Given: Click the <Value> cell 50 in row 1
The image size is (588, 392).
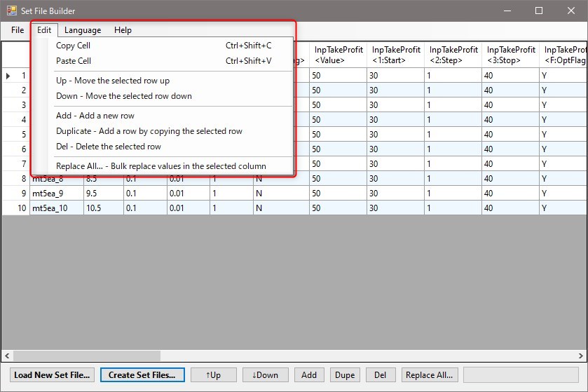Looking at the screenshot, I should 339,76.
